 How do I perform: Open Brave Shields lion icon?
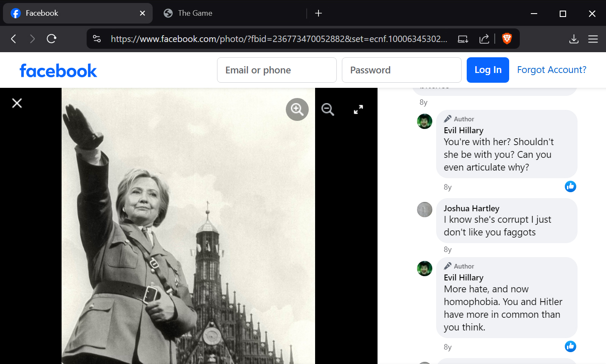(507, 39)
